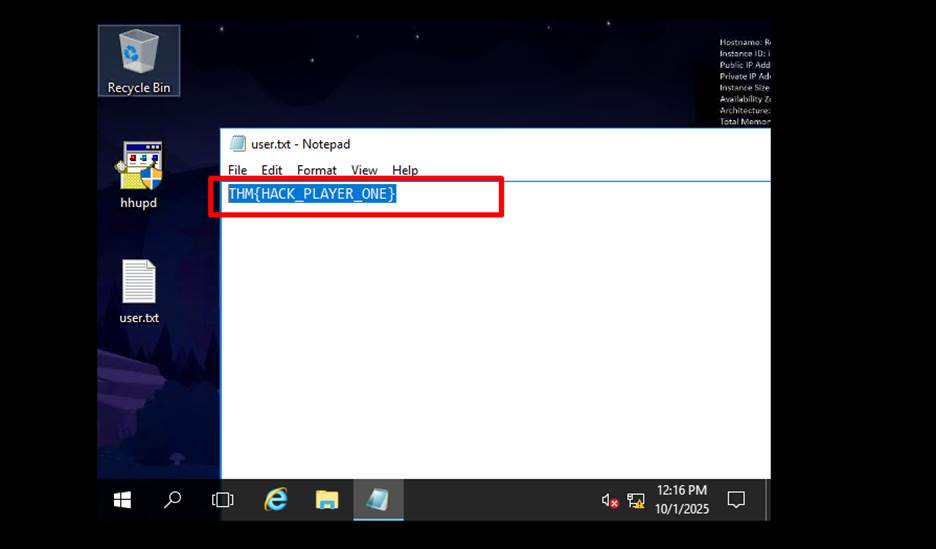The image size is (936, 549).
Task: Open the File menu in Notepad
Action: (237, 170)
